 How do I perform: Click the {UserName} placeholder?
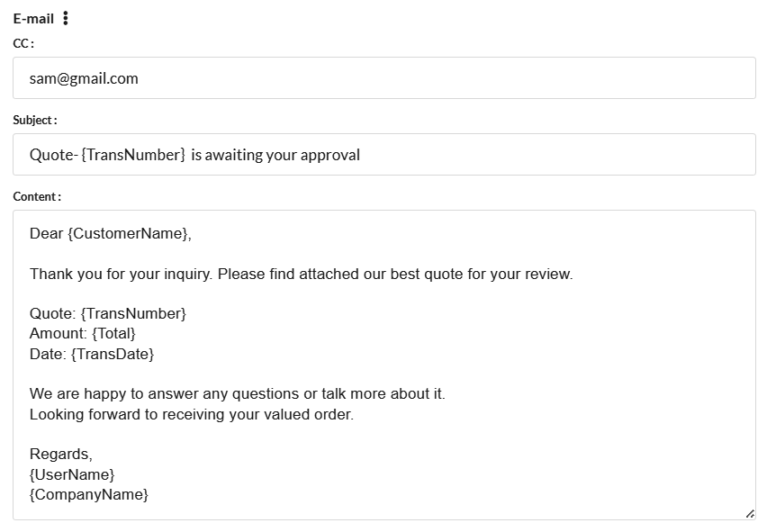(x=72, y=474)
